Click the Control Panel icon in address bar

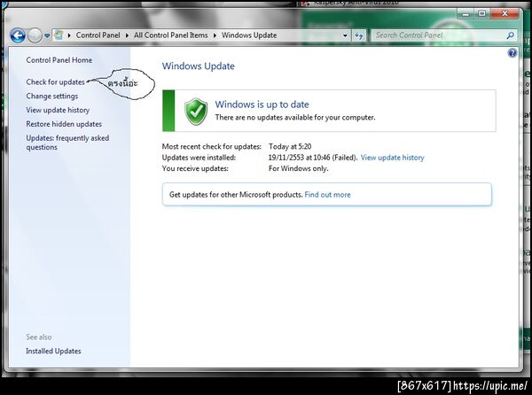[59, 35]
